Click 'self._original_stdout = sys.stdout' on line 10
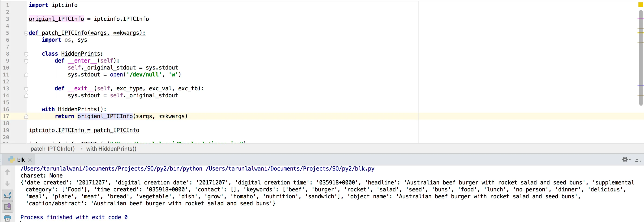 tap(123, 68)
